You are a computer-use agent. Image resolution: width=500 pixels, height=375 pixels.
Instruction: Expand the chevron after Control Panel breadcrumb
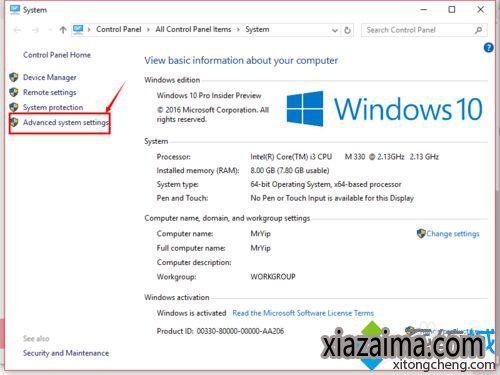click(x=148, y=30)
